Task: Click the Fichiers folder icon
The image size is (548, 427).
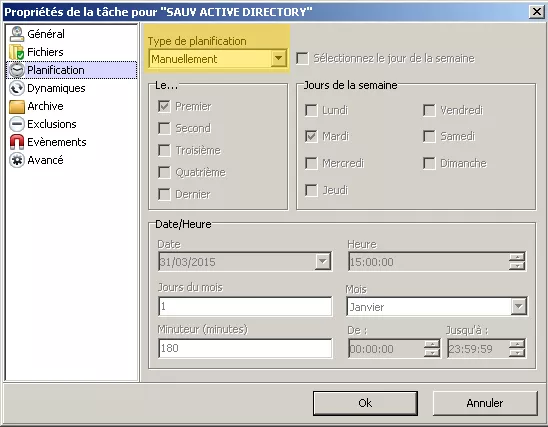Action: pos(17,52)
